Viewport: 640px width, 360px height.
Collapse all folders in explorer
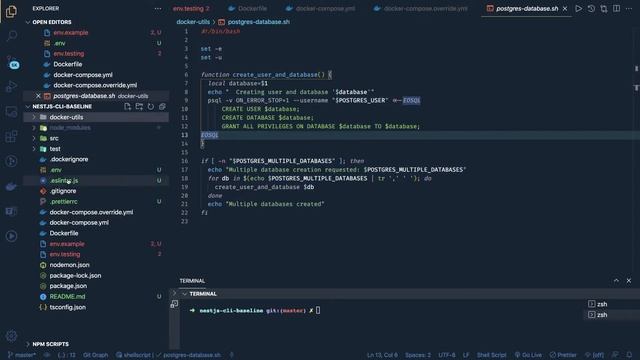click(162, 107)
